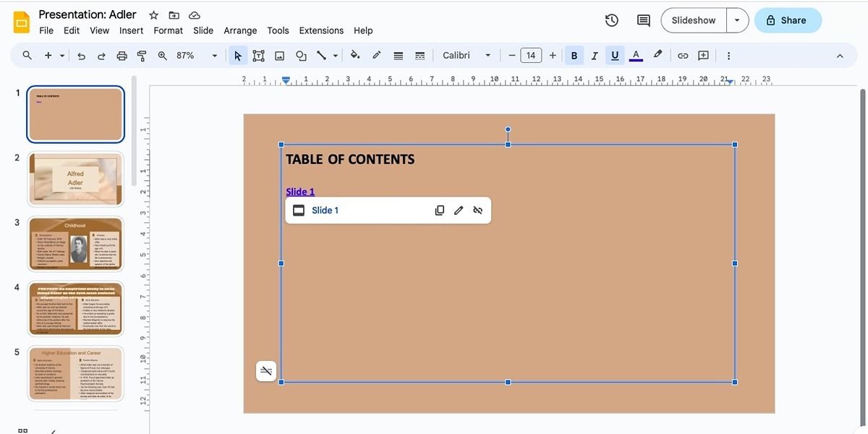This screenshot has width=868, height=434.
Task: Click the Share button
Action: pos(788,20)
